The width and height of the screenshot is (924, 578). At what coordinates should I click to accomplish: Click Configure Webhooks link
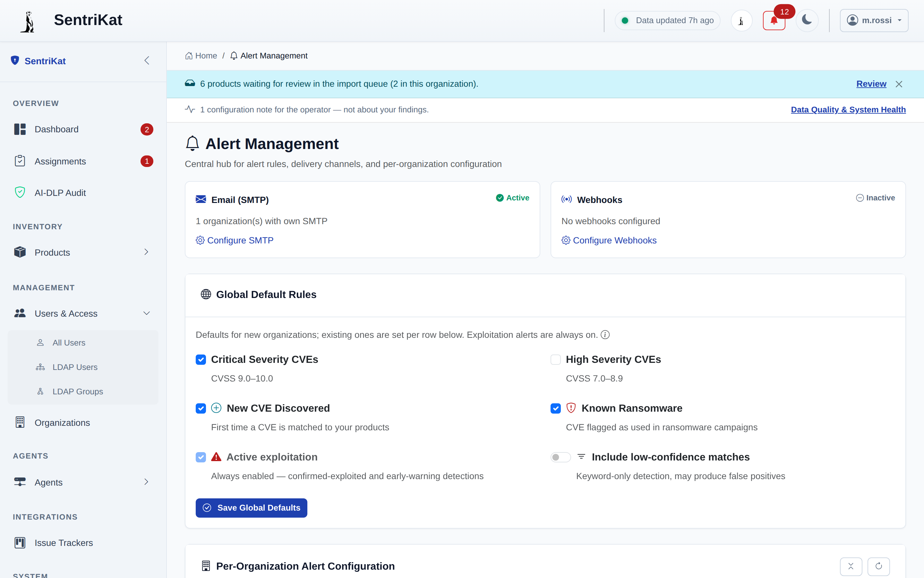(x=609, y=240)
